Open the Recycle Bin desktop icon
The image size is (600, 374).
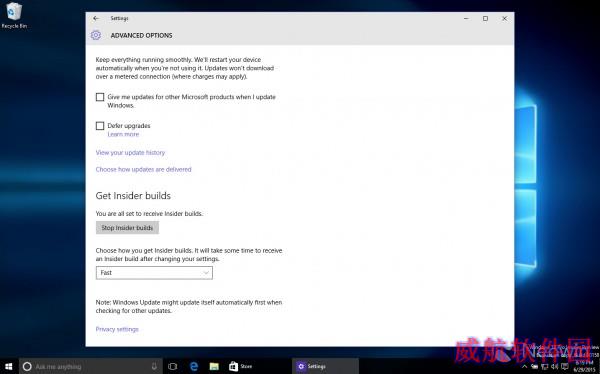(14, 15)
